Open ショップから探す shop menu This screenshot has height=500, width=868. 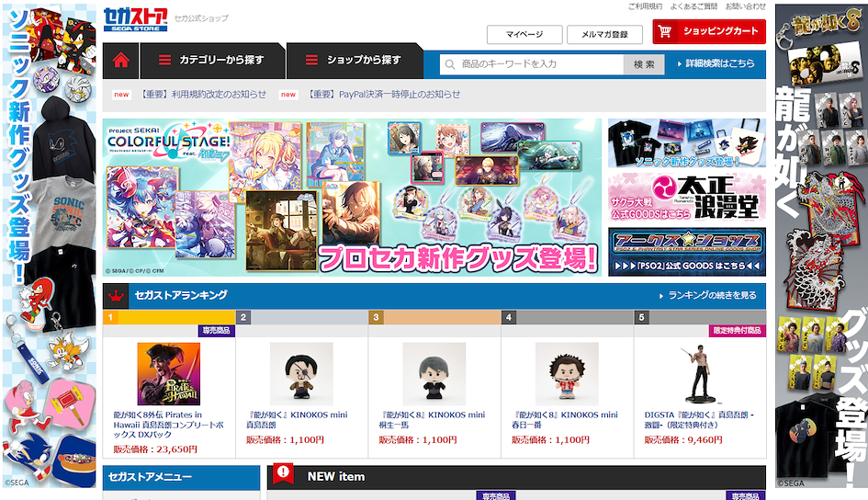(355, 61)
